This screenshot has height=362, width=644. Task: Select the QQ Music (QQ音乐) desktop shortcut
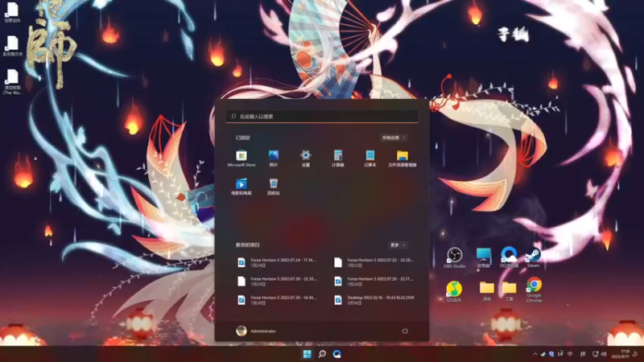(x=454, y=291)
